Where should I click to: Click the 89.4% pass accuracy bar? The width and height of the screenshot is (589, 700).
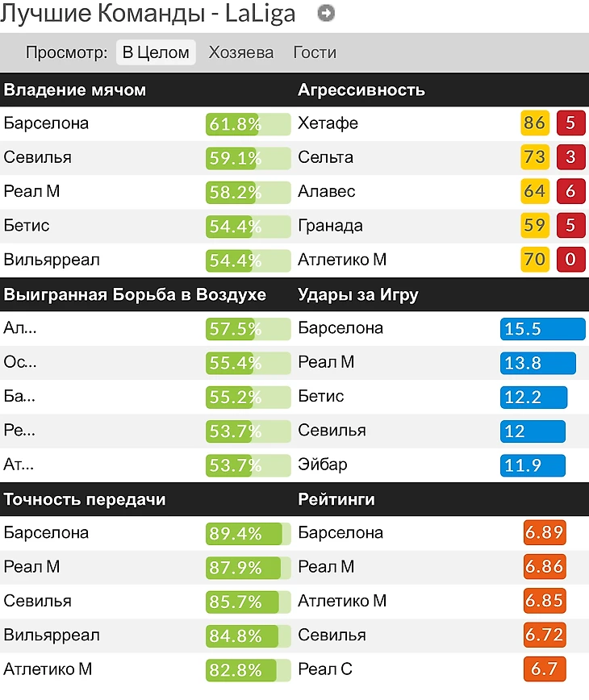pos(248,534)
